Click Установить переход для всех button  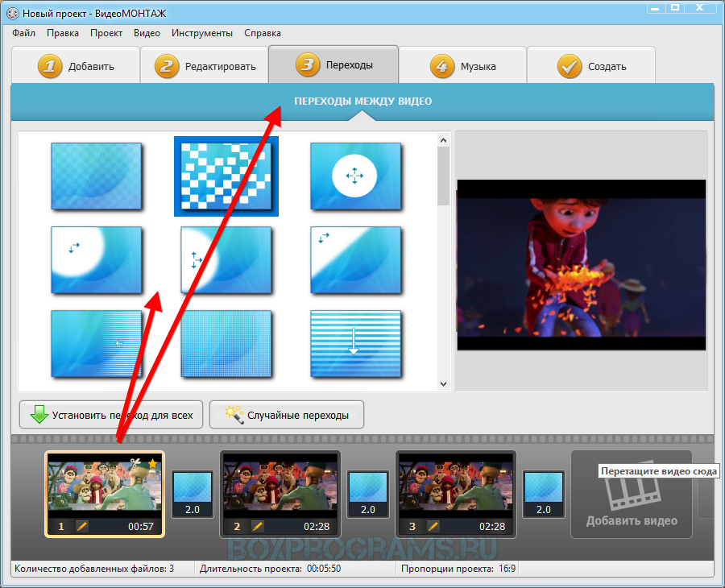click(110, 416)
